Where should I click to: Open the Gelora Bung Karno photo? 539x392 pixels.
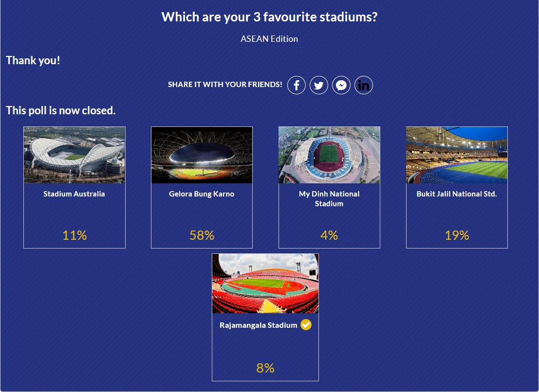click(x=202, y=155)
